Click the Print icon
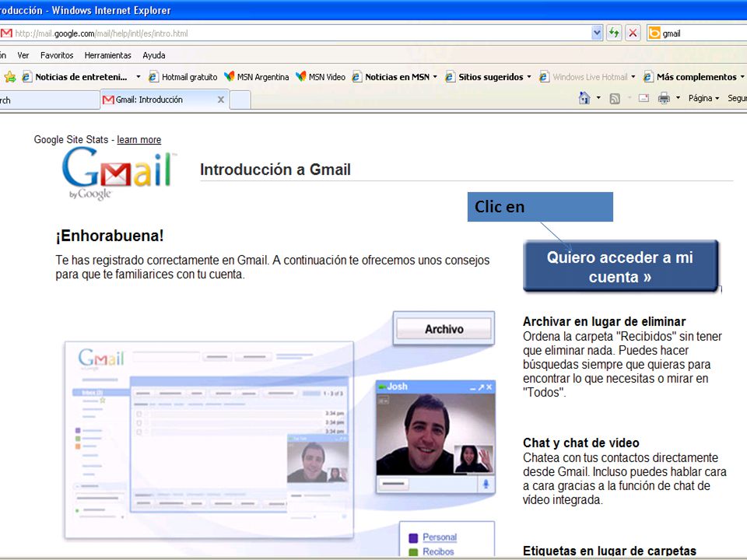The image size is (747, 560). 664,98
